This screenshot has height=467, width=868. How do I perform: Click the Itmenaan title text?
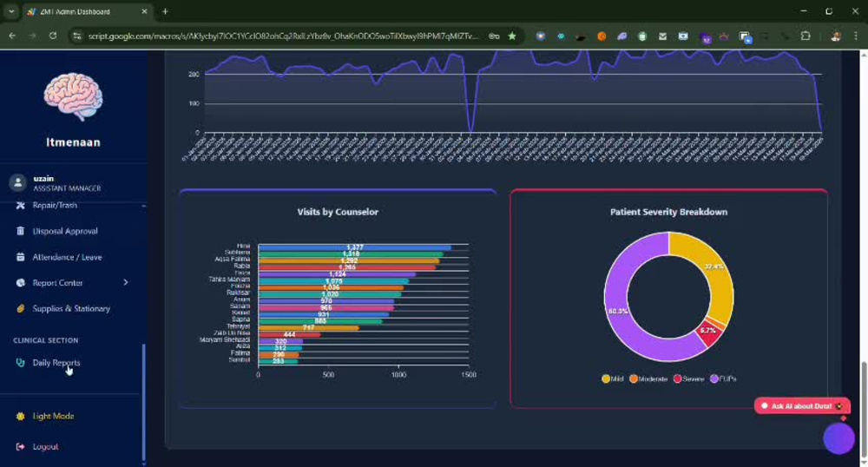coord(73,142)
